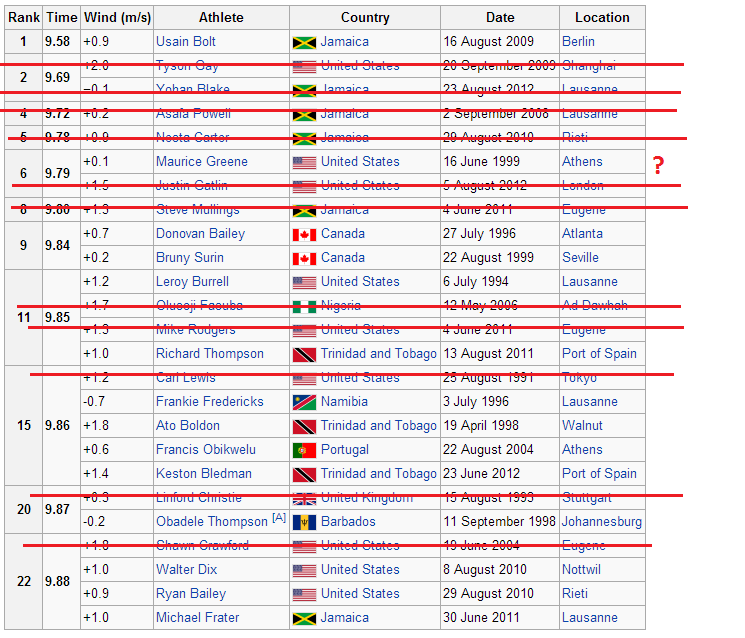The height and width of the screenshot is (638, 745).
Task: Click the Canada flag in Donovan Bailey's row
Action: [x=304, y=235]
